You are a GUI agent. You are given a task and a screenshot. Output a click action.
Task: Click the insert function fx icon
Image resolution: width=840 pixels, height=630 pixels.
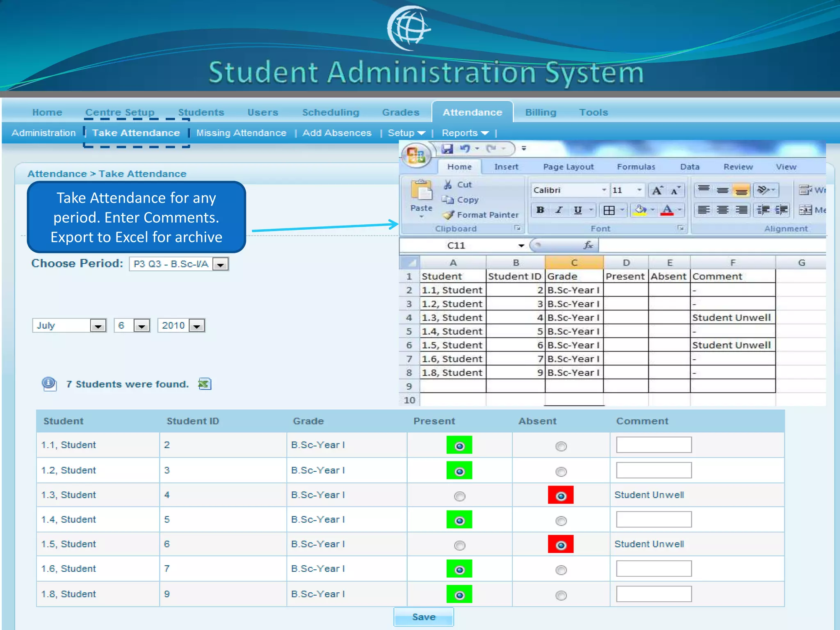[x=588, y=245]
